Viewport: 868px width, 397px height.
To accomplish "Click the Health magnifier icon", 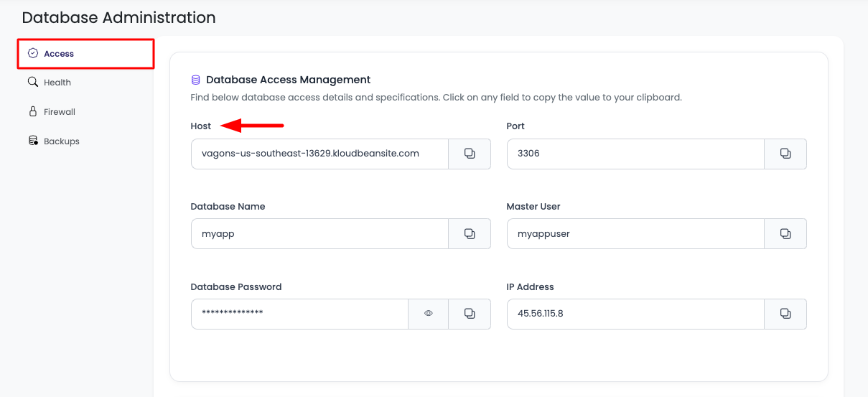I will coord(33,83).
